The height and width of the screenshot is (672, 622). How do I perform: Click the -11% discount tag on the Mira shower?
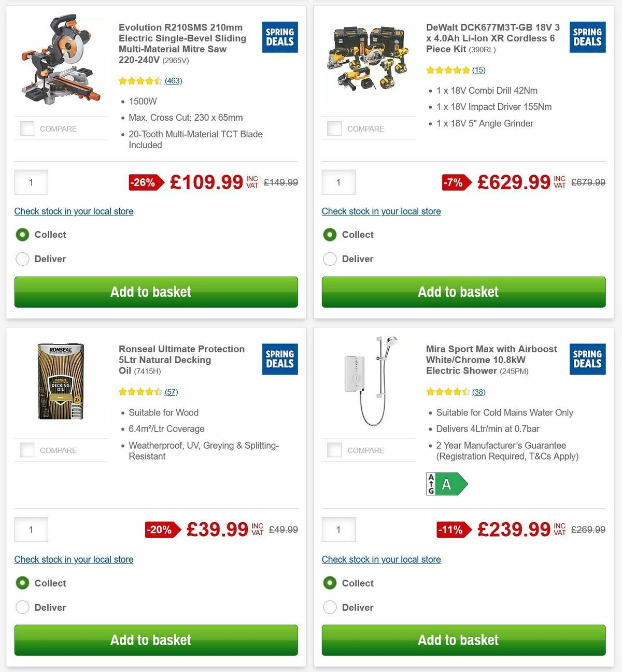[x=450, y=530]
